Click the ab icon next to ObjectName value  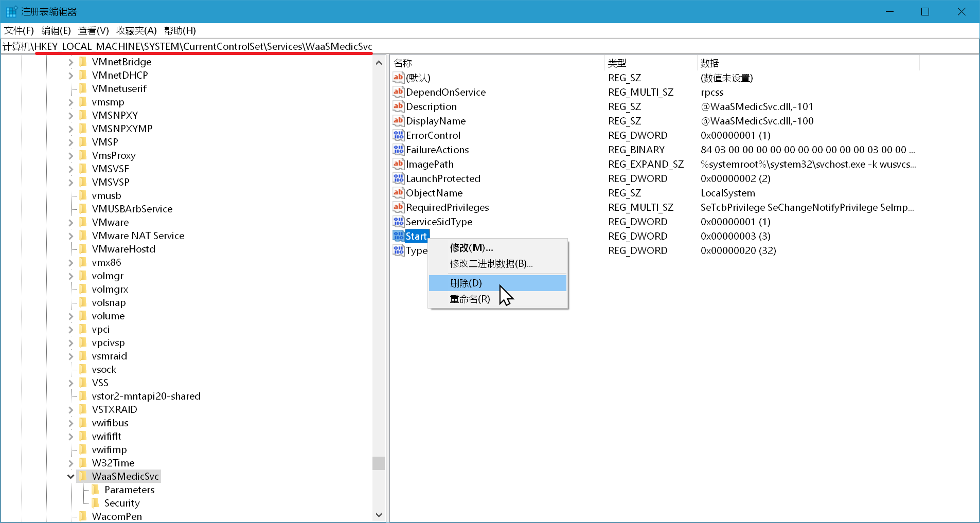tap(398, 193)
